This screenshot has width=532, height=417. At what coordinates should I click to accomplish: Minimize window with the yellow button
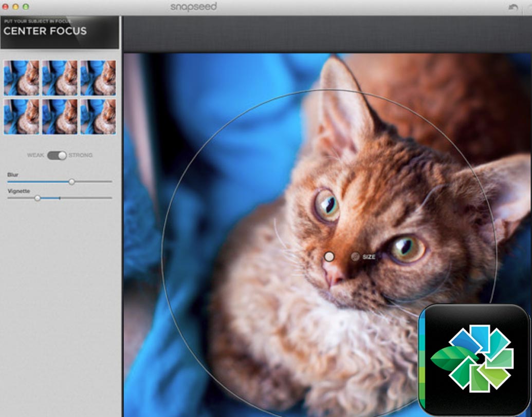[x=15, y=7]
